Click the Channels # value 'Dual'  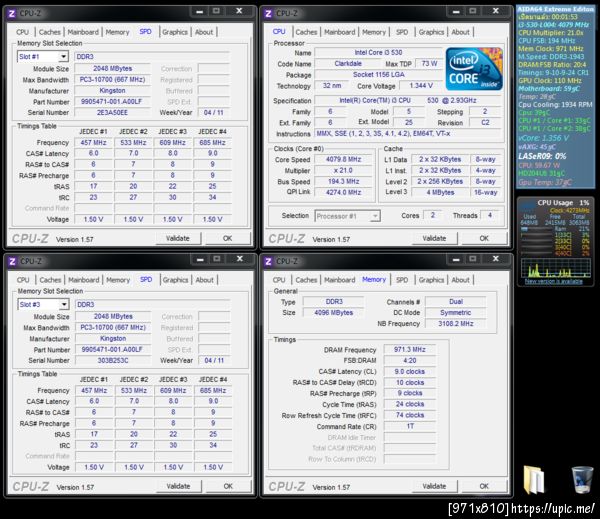(x=455, y=302)
